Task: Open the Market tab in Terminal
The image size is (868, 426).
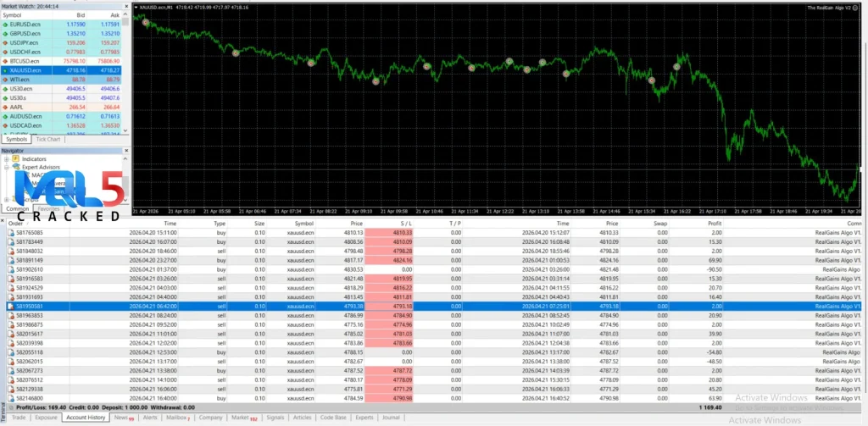Action: point(243,418)
